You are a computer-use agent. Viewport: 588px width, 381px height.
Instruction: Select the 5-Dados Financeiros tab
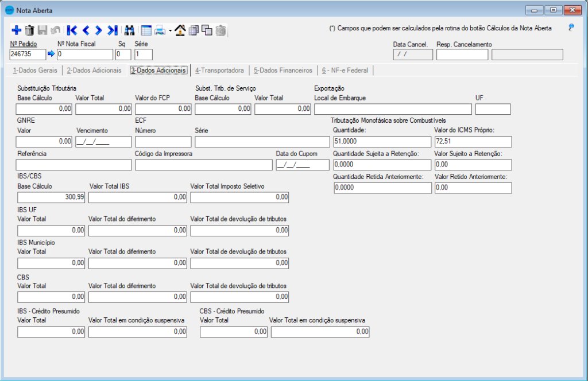tap(283, 71)
